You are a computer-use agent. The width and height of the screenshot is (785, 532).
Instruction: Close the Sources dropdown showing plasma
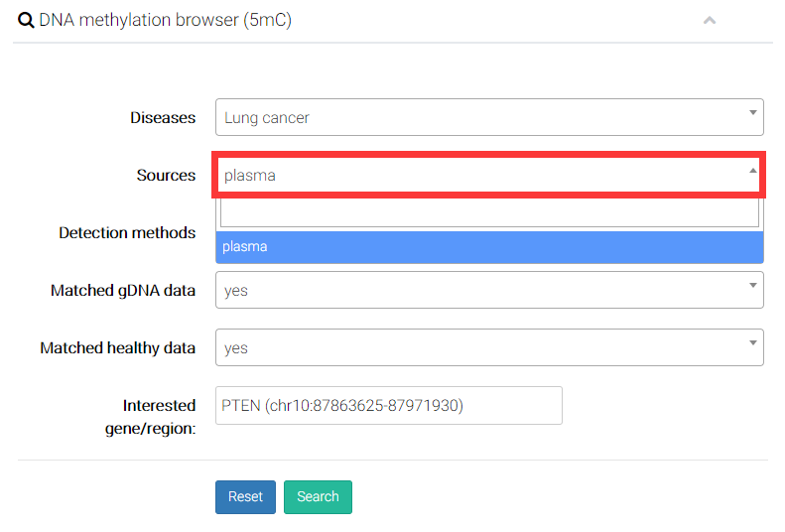click(x=476, y=175)
